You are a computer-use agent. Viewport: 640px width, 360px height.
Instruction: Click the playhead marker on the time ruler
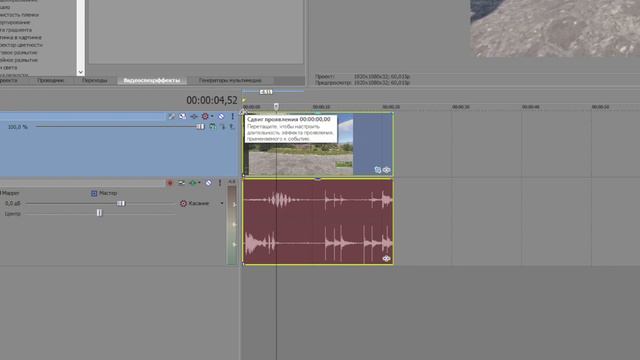pyautogui.click(x=276, y=107)
